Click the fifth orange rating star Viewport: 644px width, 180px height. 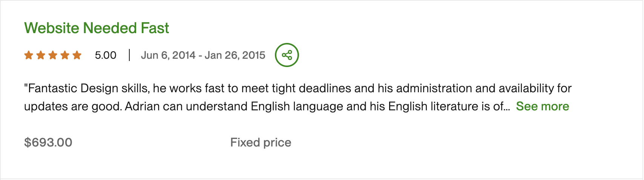pos(77,55)
